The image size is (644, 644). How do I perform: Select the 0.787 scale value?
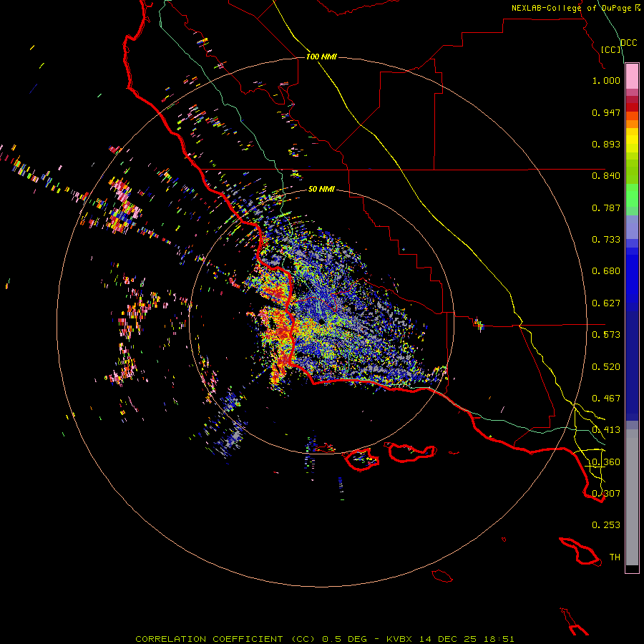pos(606,208)
